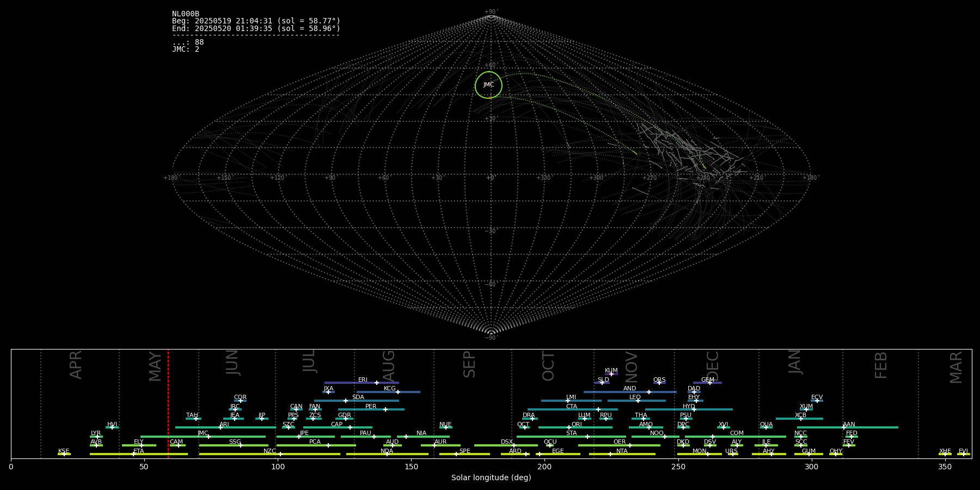
Task: Click the red dashed current-date line in timeline
Action: point(168,403)
